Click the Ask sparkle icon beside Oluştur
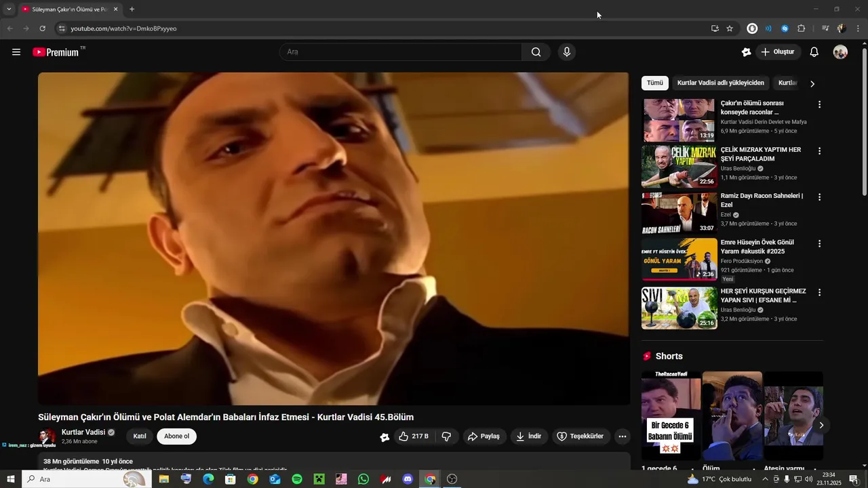The width and height of the screenshot is (868, 488). coord(746,52)
